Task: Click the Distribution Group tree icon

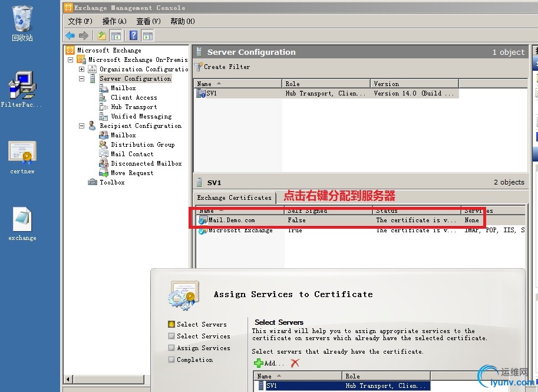Action: (104, 144)
